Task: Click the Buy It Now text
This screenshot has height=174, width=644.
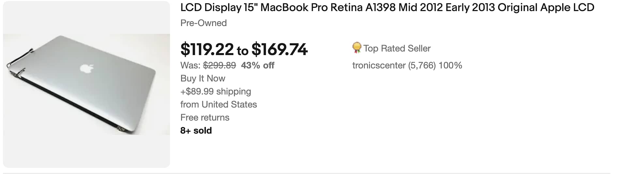Action: point(203,79)
